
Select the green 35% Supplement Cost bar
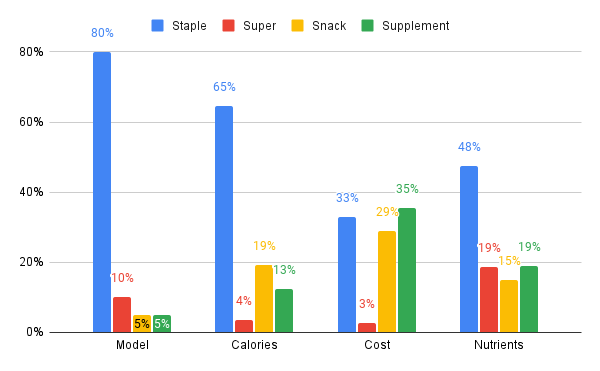[x=407, y=270]
